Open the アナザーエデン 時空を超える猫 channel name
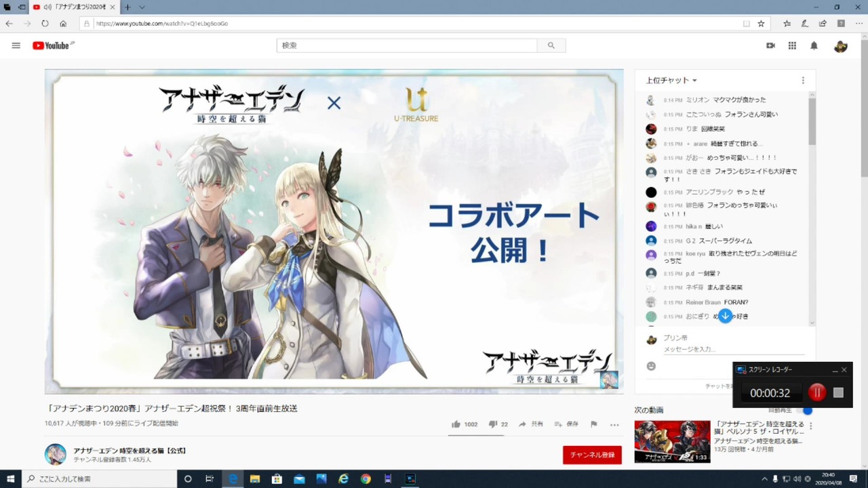 (x=130, y=450)
